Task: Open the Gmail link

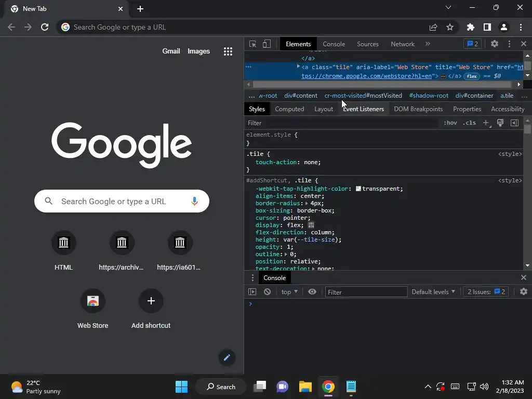Action: coord(171,51)
